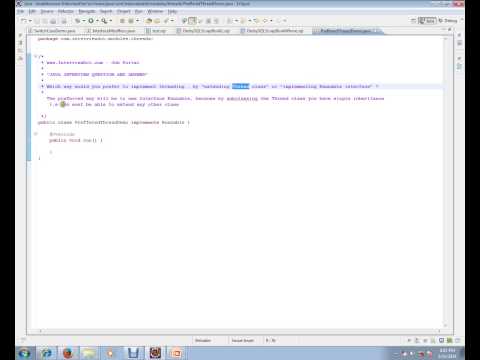Expand the Debug launch dropdown arrow
Viewport: 480px width, 360px height.
84,21
